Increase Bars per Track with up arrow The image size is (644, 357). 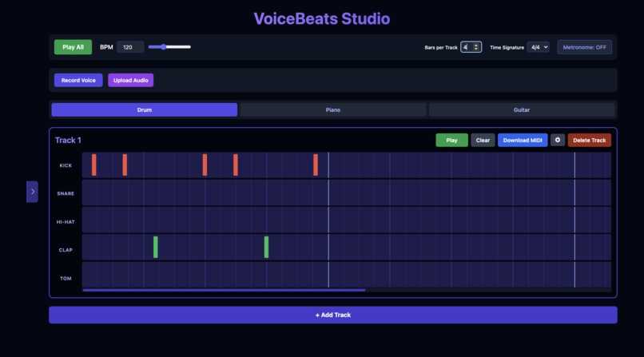point(476,46)
